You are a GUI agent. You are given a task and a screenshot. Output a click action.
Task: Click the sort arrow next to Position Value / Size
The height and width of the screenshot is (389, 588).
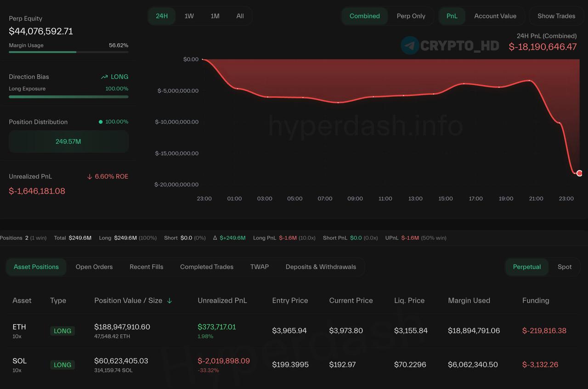pyautogui.click(x=170, y=301)
